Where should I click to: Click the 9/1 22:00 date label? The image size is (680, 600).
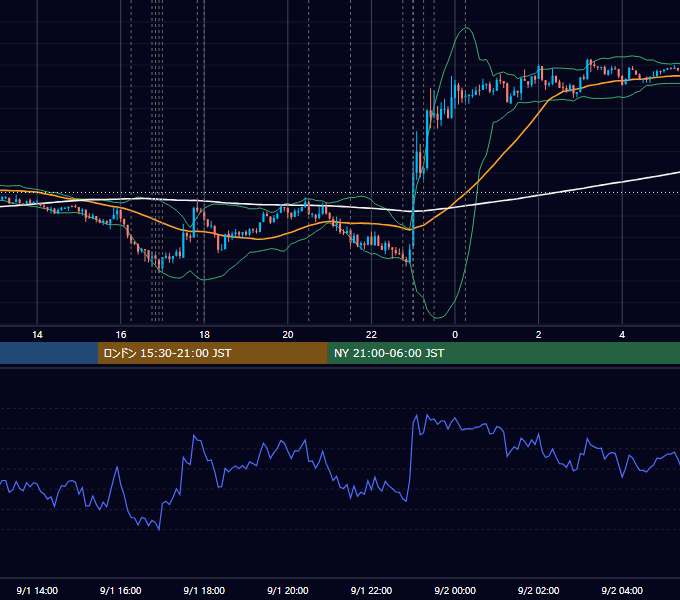(371, 590)
